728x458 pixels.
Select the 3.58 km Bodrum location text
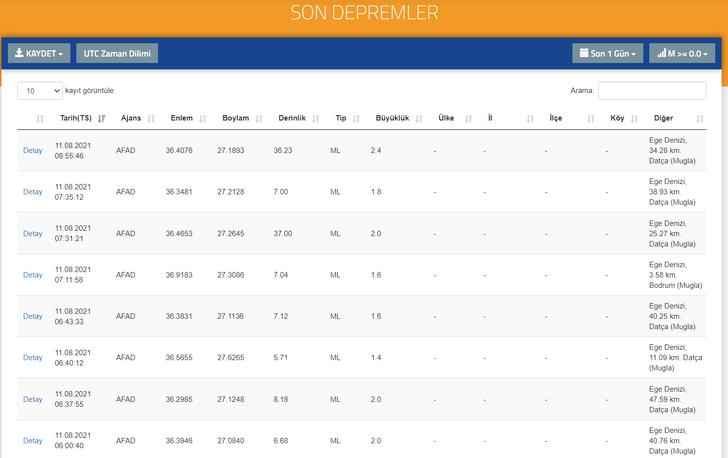[x=676, y=275]
